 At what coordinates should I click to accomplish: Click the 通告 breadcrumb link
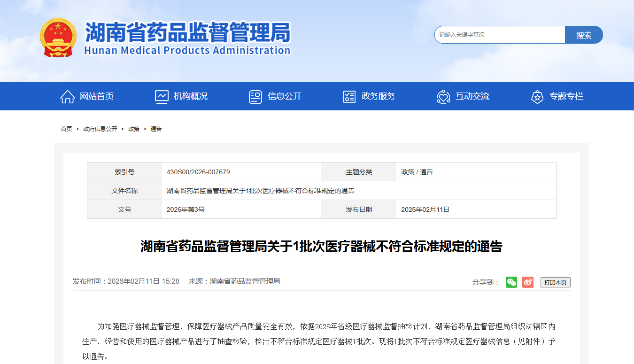156,129
